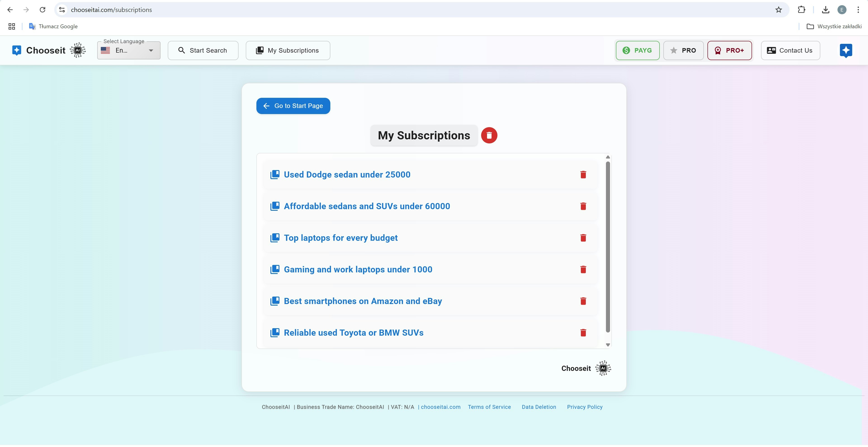Bookmark this page with star icon
The width and height of the screenshot is (868, 447).
(x=778, y=10)
